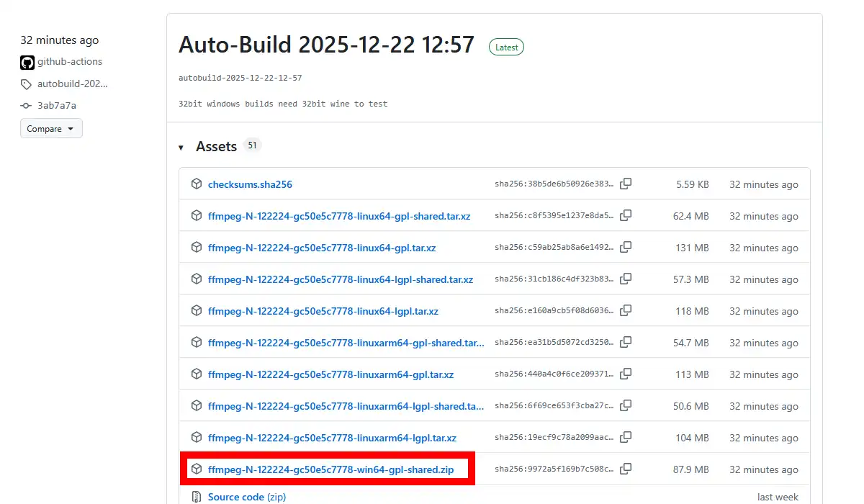Download ffmpeg linux64-lgpl.tar.xz
The image size is (864, 504).
coord(323,311)
